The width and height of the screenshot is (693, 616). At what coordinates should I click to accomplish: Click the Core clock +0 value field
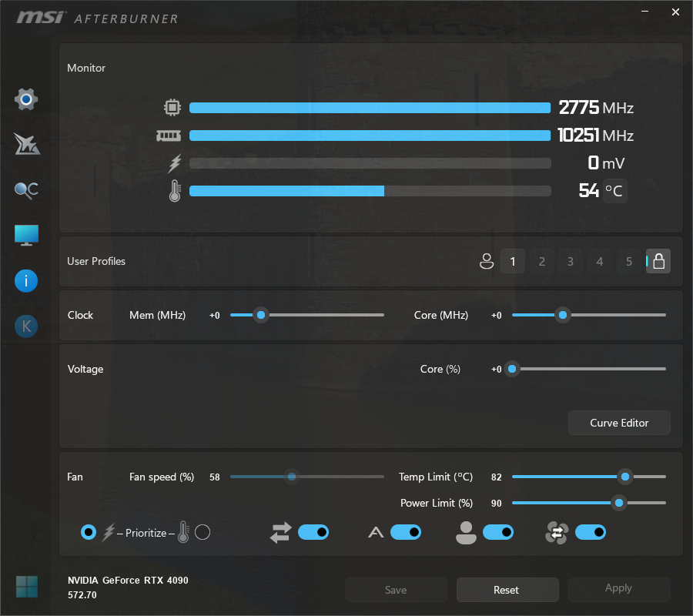pyautogui.click(x=497, y=316)
